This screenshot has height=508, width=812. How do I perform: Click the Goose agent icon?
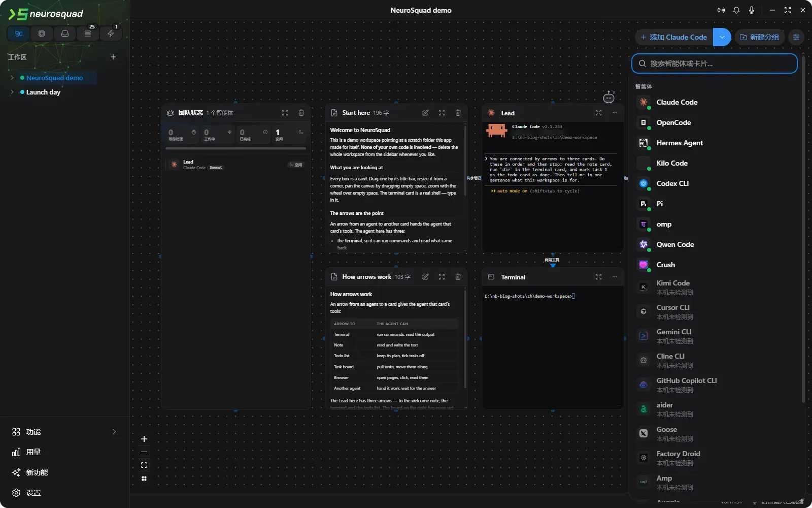[644, 433]
